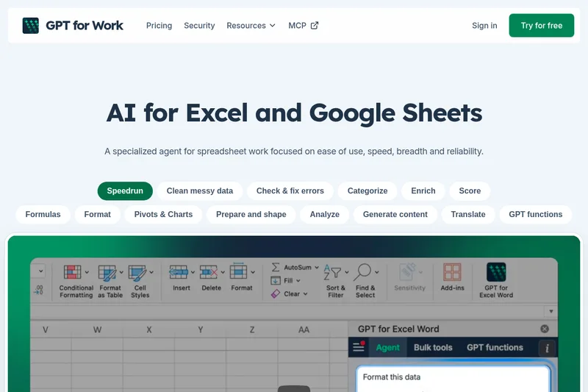Click the Cell Styles icon
Screen dimensions: 588x392
click(137, 273)
